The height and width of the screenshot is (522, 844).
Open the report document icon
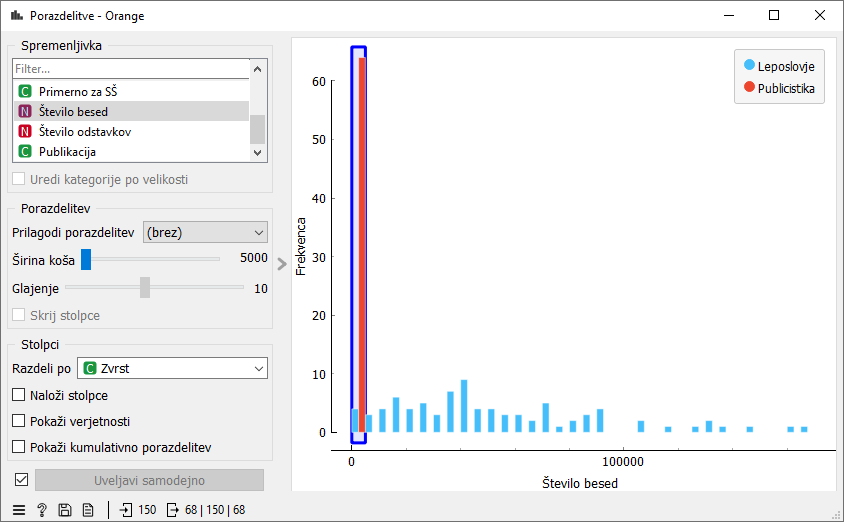click(88, 510)
